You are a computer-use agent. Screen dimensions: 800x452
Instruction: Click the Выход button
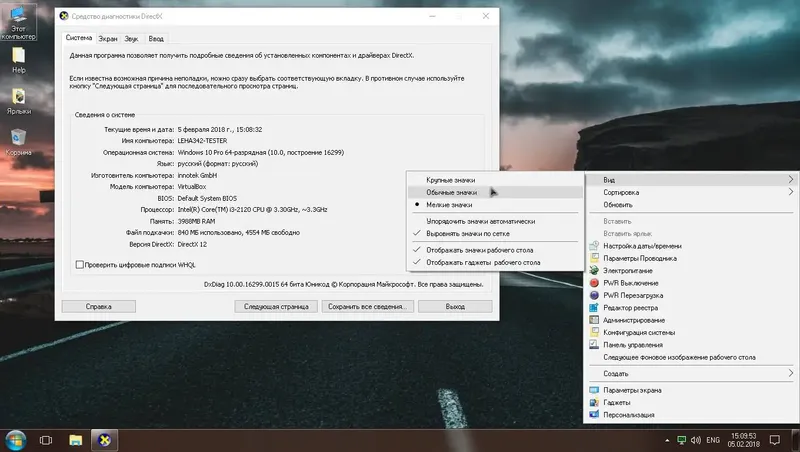(x=455, y=307)
